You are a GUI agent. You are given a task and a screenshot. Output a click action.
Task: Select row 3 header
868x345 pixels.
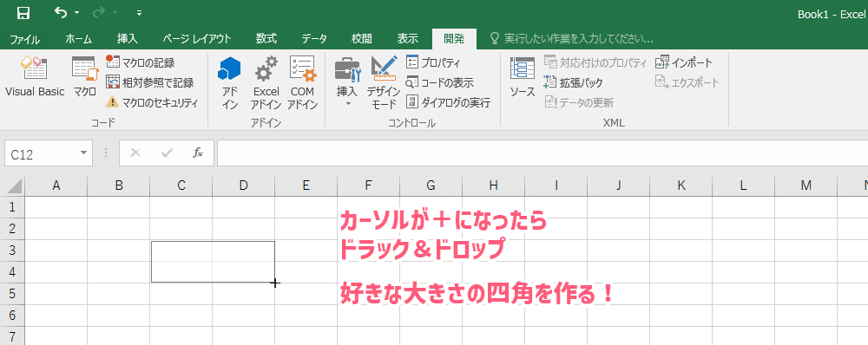[x=13, y=251]
